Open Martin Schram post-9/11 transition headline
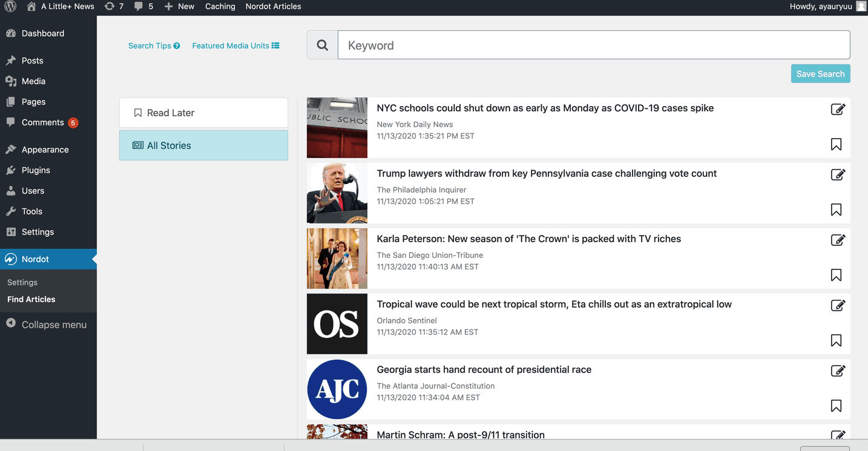Screen dimensions: 868x451 461,435
